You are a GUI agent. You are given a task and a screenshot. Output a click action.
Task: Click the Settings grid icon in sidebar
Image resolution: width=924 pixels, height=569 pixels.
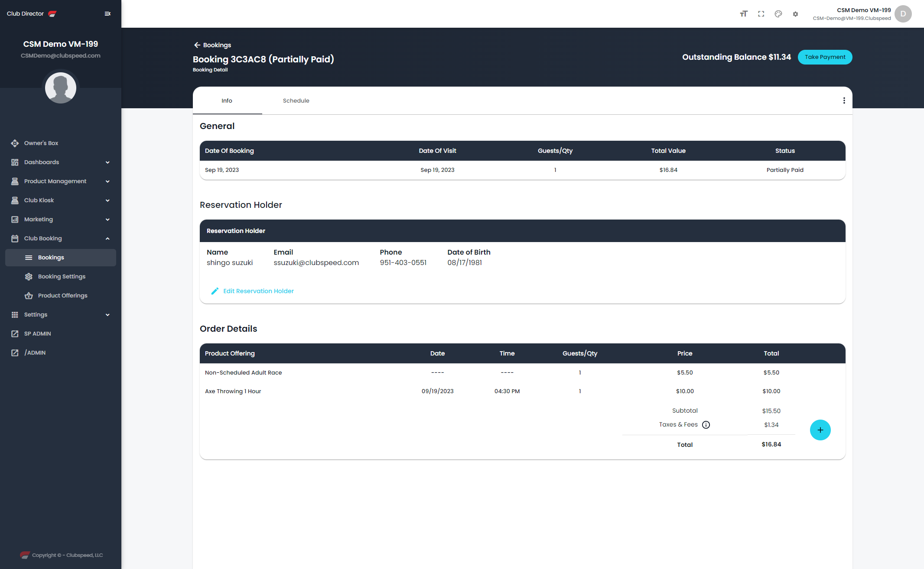(15, 315)
